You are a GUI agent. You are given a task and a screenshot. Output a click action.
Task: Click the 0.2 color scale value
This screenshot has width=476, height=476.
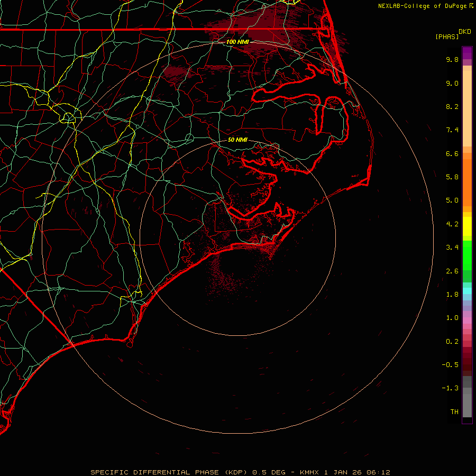(x=452, y=342)
